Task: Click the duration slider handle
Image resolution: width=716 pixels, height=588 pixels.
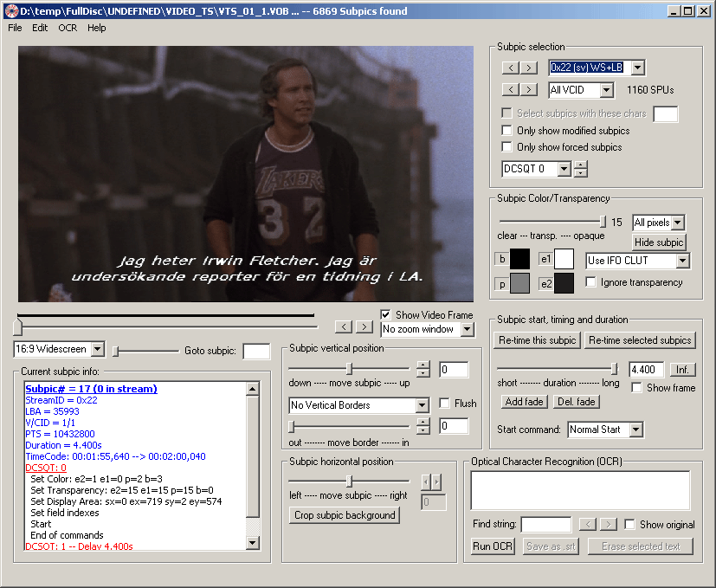Action: pyautogui.click(x=614, y=368)
